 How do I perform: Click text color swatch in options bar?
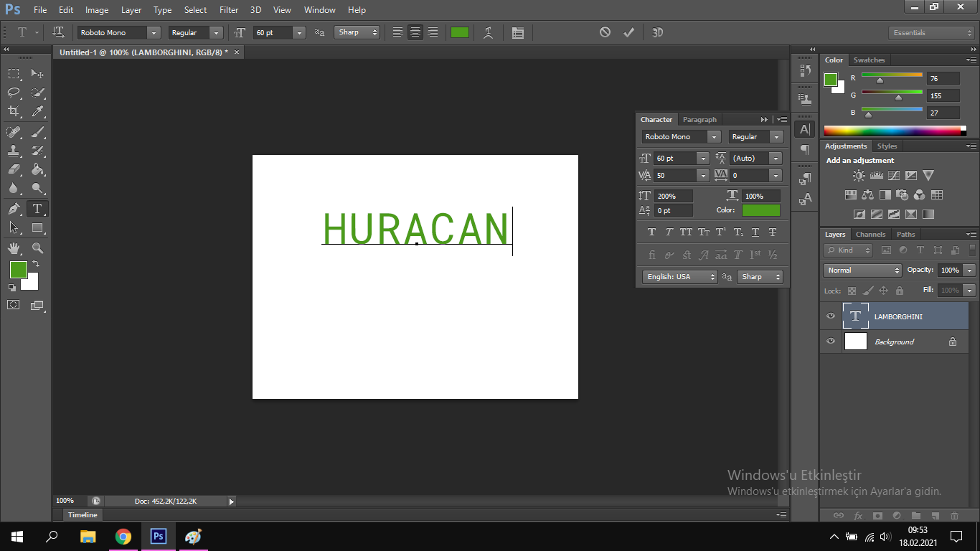(x=459, y=32)
